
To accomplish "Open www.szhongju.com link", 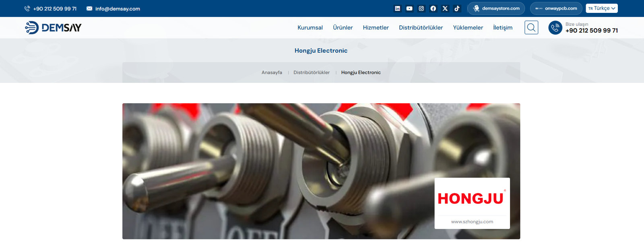I will [472, 222].
